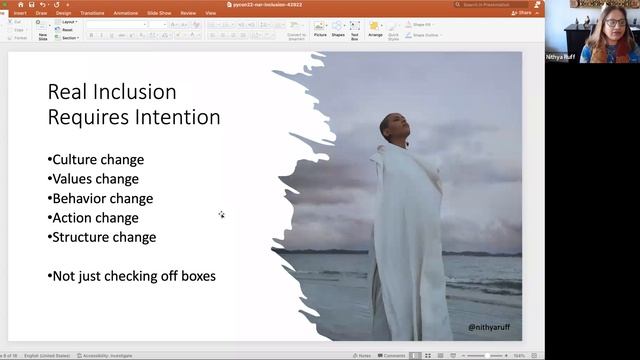Open the Layout dropdown
640x360 pixels.
[66, 22]
